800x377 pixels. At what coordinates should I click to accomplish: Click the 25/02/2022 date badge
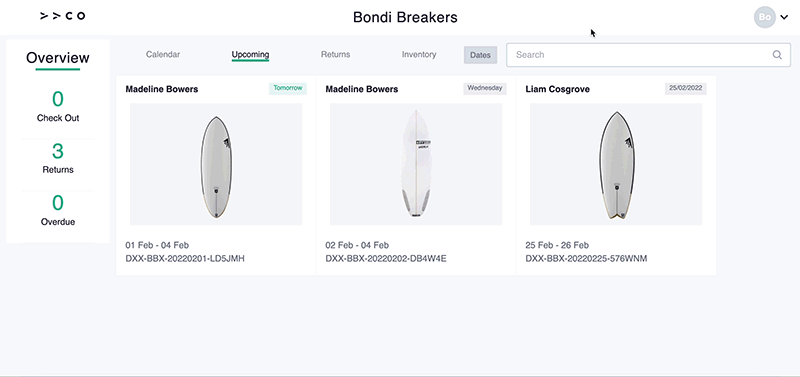click(x=686, y=88)
